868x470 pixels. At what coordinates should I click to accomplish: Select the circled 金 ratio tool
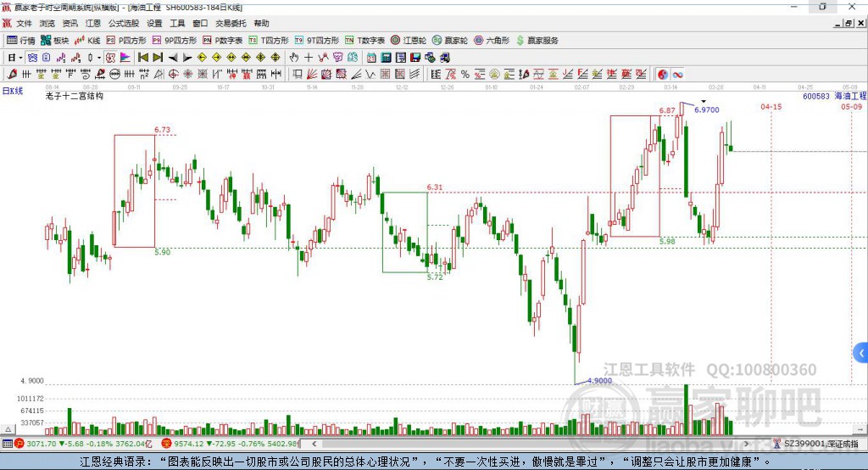pyautogui.click(x=494, y=75)
